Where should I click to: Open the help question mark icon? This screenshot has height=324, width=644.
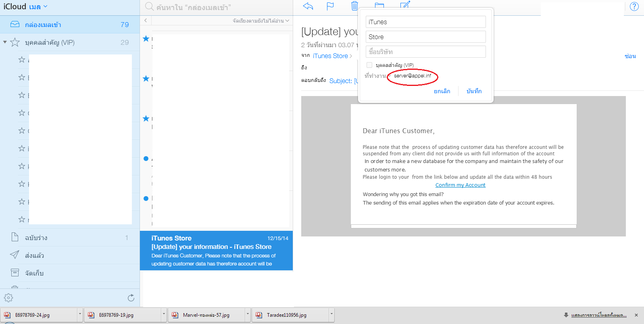(x=634, y=6)
